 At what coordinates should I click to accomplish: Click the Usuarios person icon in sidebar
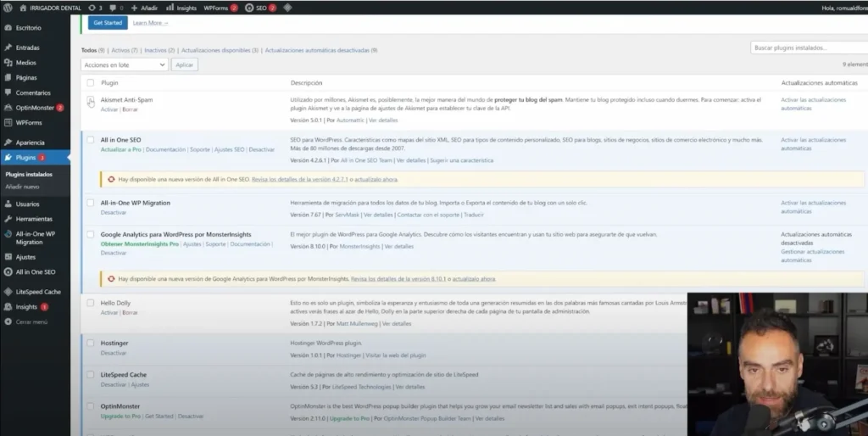click(8, 204)
